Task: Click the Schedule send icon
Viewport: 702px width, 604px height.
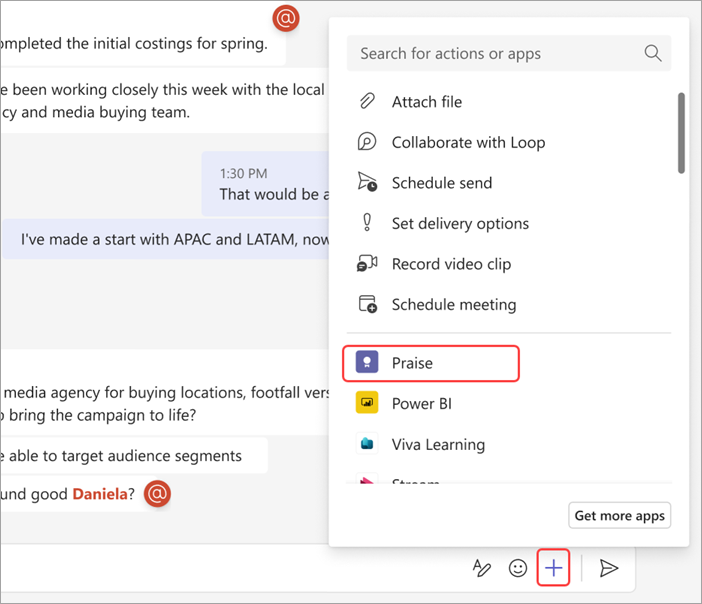Action: pyautogui.click(x=367, y=183)
